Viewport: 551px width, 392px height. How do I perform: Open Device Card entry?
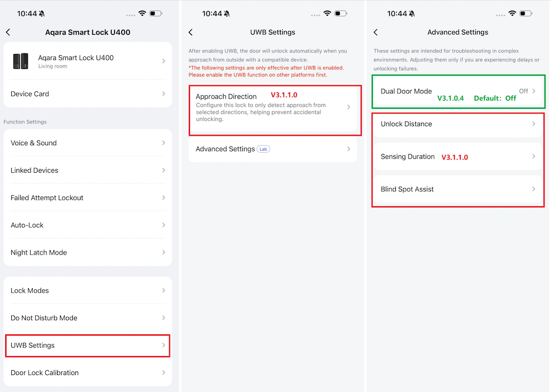coord(88,94)
